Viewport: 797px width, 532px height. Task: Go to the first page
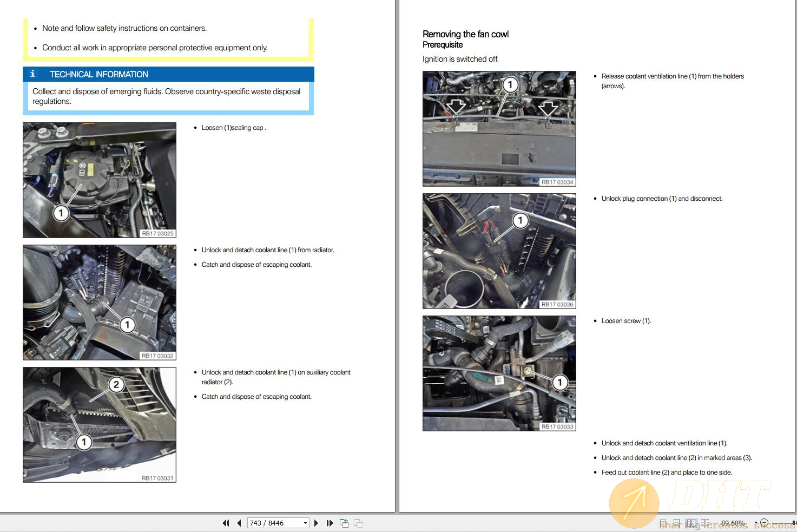click(226, 523)
